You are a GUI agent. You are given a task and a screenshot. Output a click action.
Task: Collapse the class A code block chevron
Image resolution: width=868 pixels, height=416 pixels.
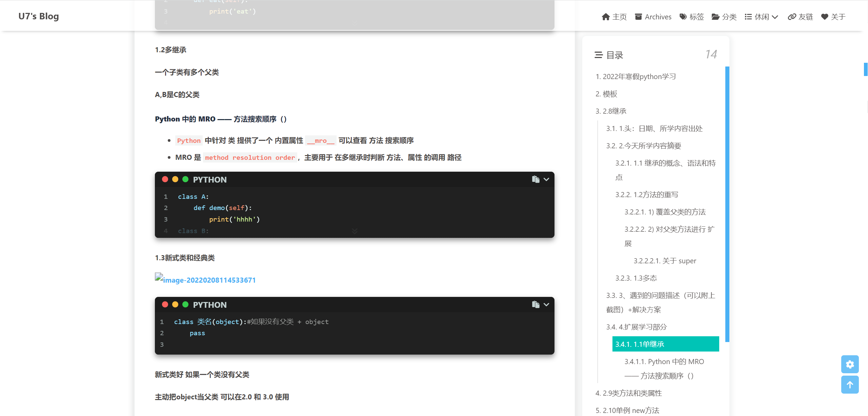546,179
